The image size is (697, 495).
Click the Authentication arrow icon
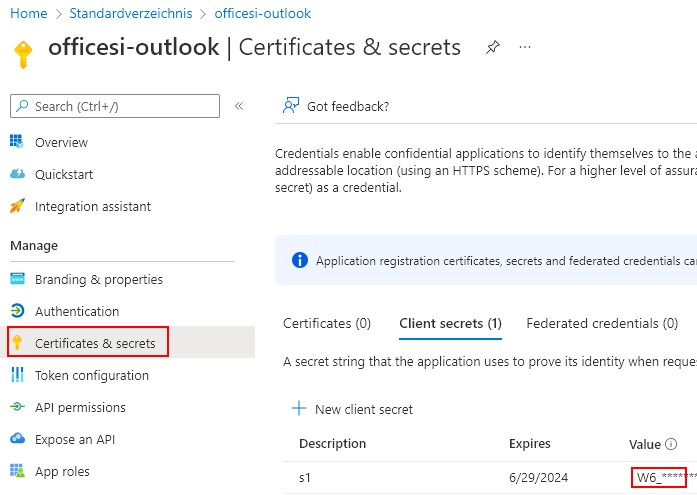[x=17, y=311]
